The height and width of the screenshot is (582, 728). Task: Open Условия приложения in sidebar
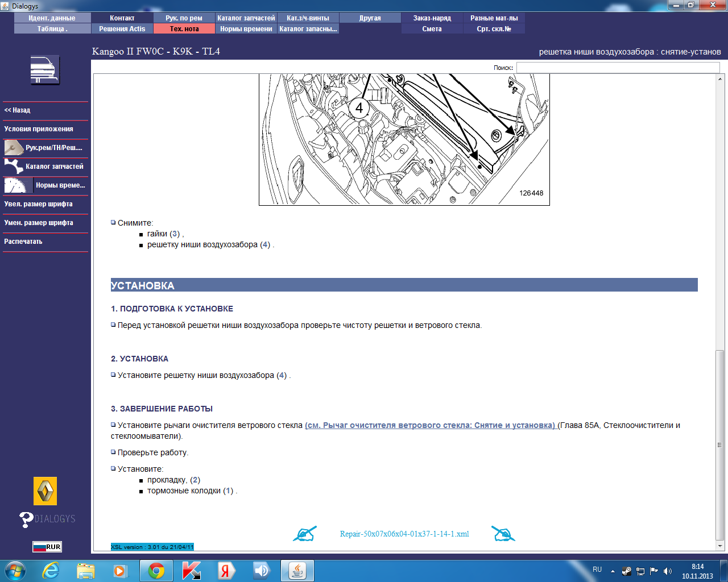click(45, 129)
